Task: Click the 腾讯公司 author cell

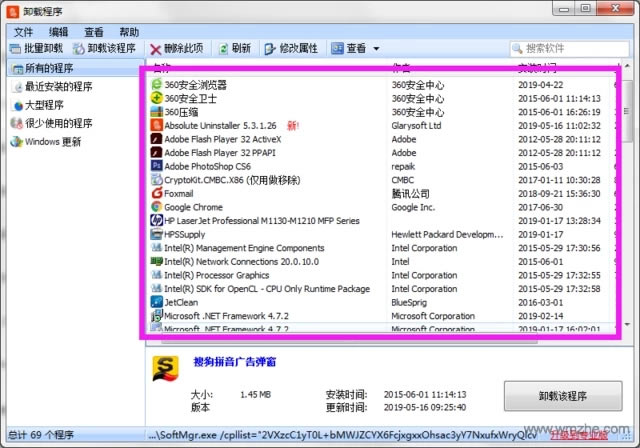Action: click(x=411, y=193)
